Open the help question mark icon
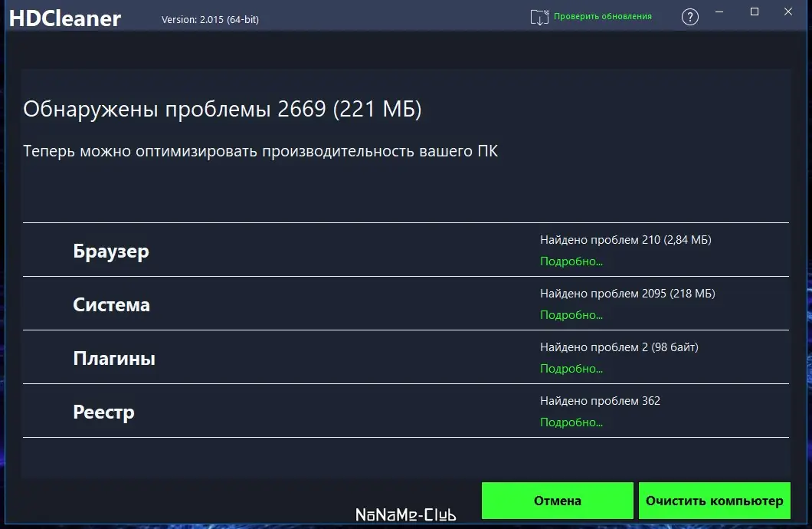The width and height of the screenshot is (812, 529). click(x=689, y=17)
